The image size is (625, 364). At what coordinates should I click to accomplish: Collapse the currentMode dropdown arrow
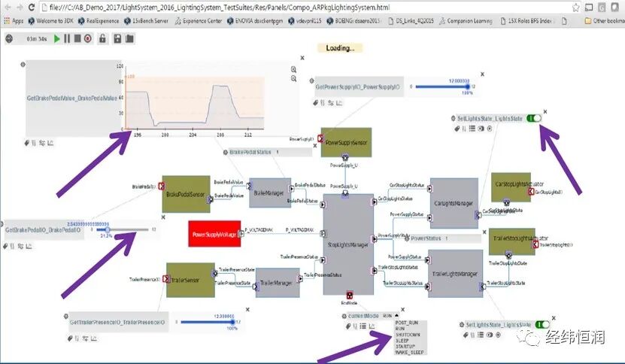(x=396, y=316)
